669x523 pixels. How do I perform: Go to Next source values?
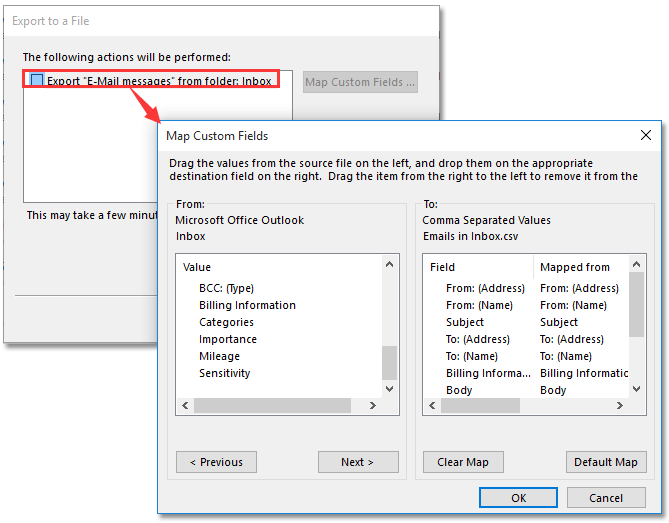[358, 462]
